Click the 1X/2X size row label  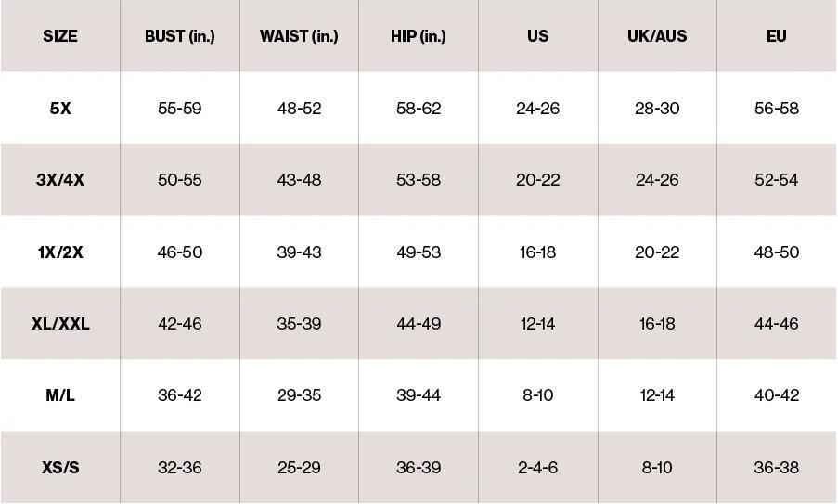pyautogui.click(x=60, y=252)
